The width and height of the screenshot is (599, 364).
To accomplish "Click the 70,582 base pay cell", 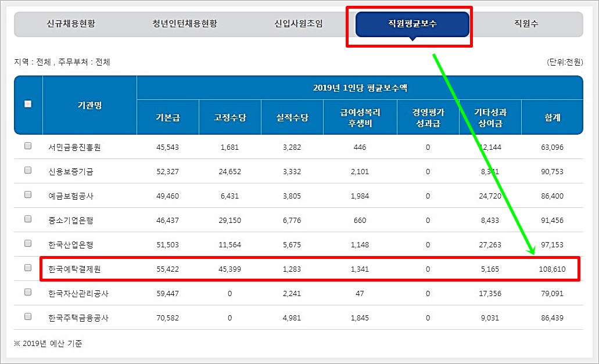I will click(x=167, y=318).
